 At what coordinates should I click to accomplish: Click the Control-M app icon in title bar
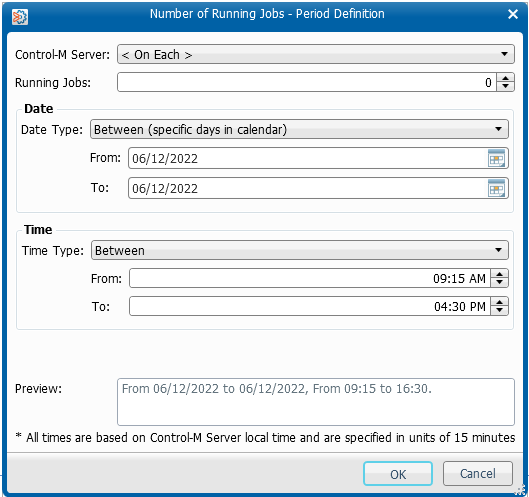pos(20,17)
